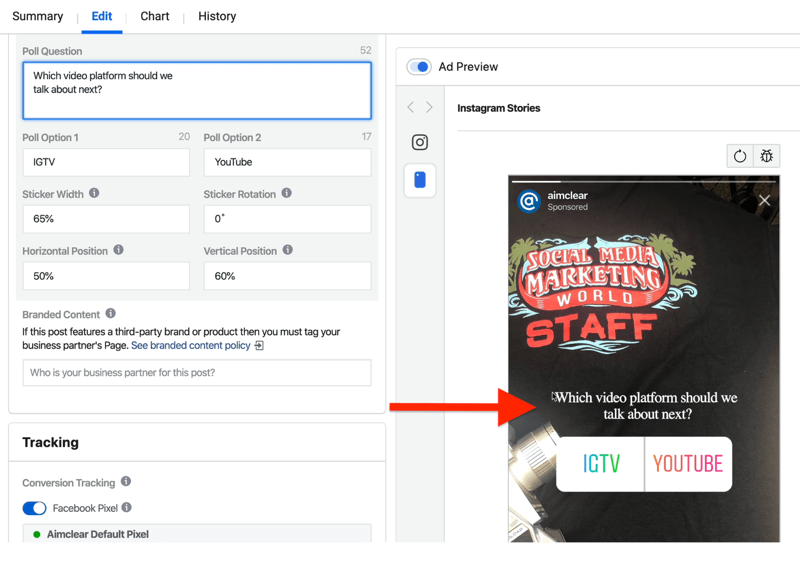This screenshot has height=565, width=800.
Task: Open the History tab
Action: [217, 16]
